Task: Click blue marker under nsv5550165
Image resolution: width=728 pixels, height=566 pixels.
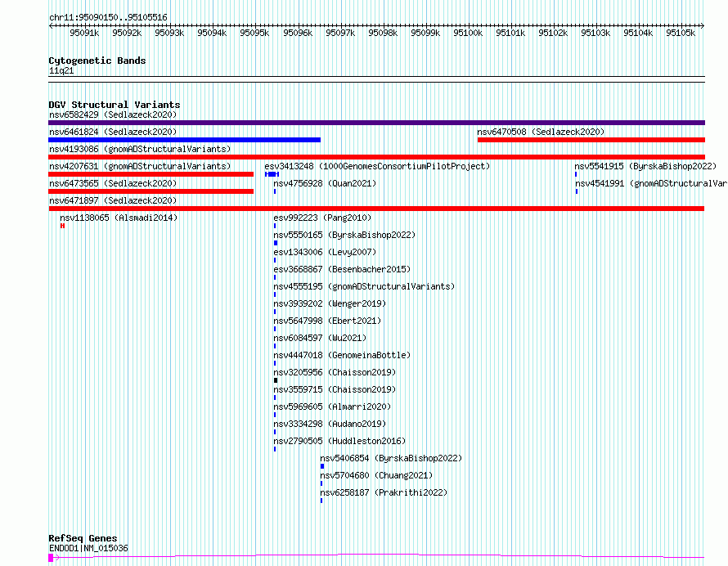Action: (276, 243)
